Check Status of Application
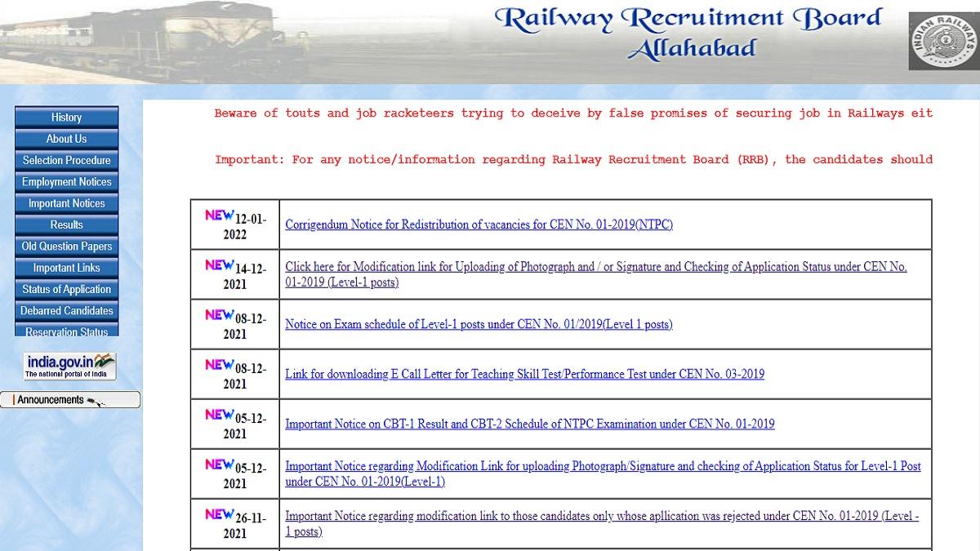The image size is (980, 551). coord(66,289)
